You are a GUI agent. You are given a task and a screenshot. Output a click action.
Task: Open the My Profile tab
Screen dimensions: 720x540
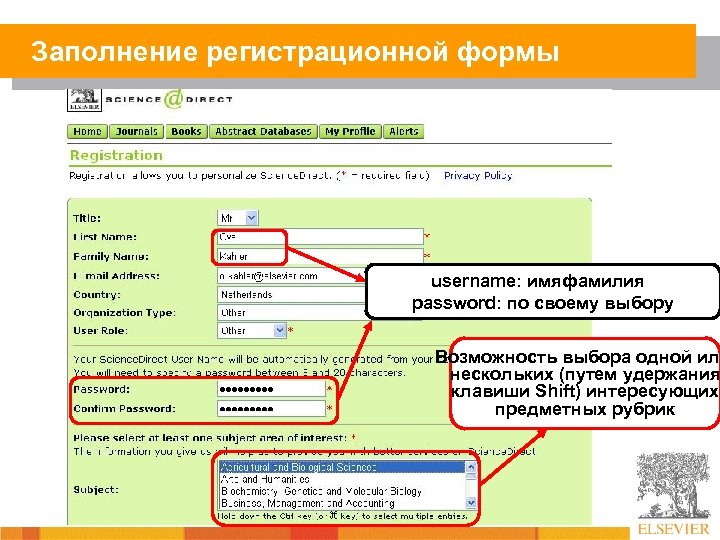pos(350,131)
